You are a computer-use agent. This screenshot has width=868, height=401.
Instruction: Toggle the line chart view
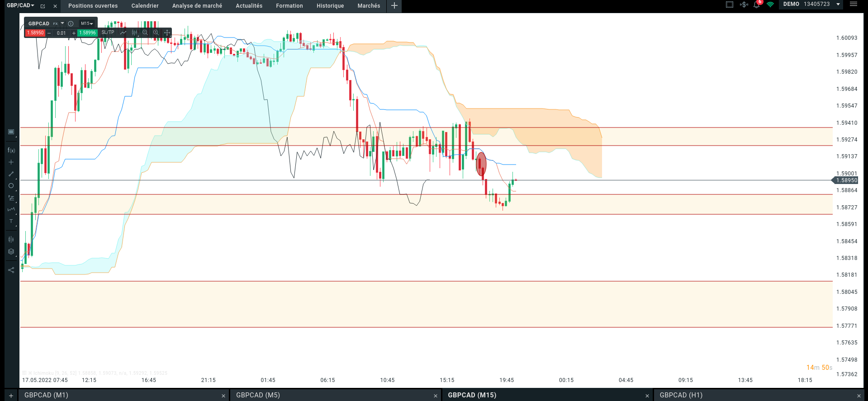[123, 33]
